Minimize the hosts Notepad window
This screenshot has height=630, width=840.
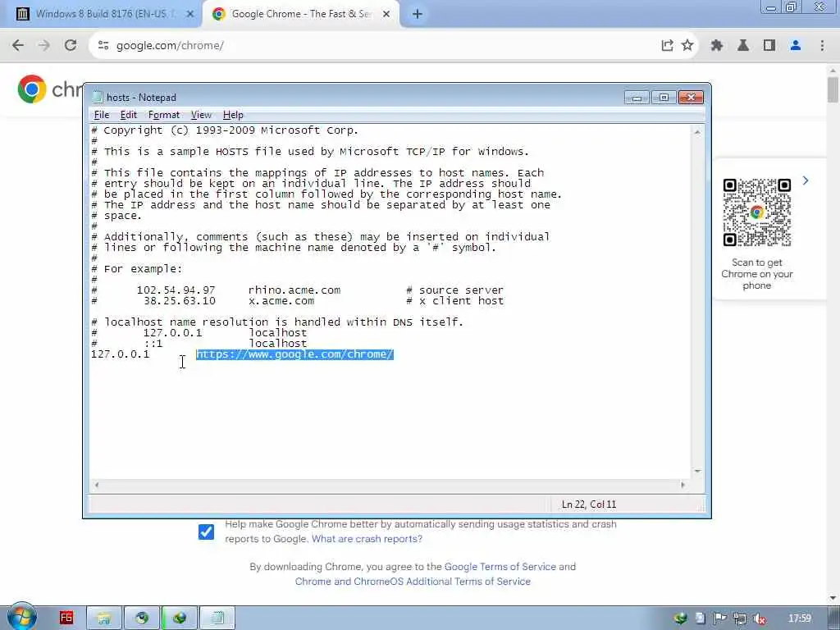click(x=637, y=98)
